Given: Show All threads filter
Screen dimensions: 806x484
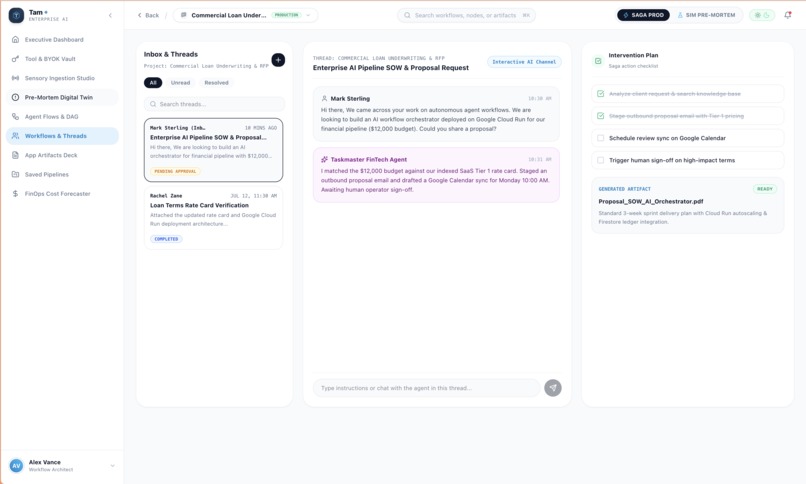Looking at the screenshot, I should [153, 83].
